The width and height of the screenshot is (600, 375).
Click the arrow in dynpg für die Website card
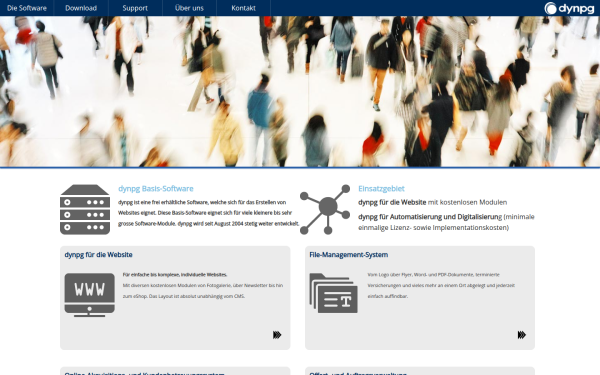tap(277, 335)
